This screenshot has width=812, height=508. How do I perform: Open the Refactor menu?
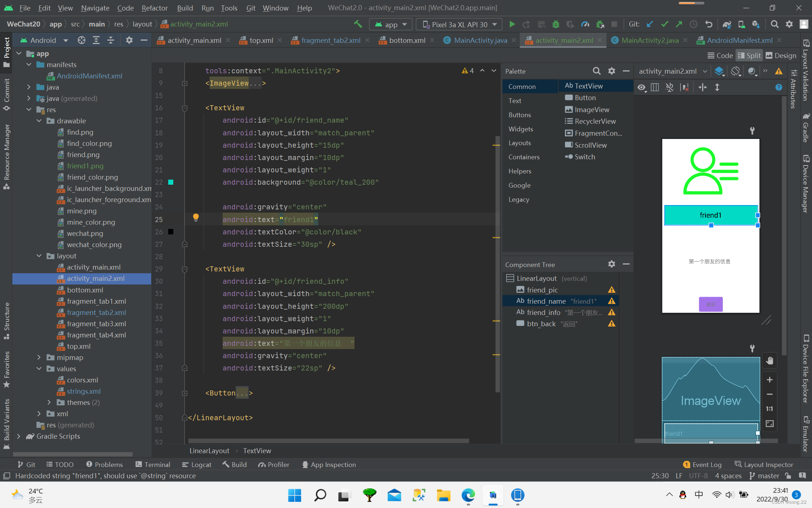(x=154, y=8)
